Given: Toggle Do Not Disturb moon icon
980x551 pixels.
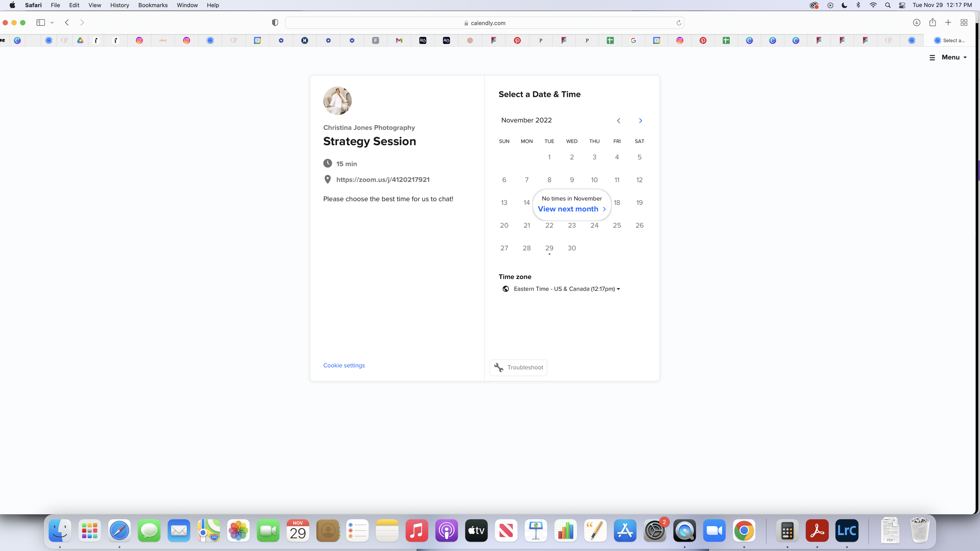Looking at the screenshot, I should 844,5.
